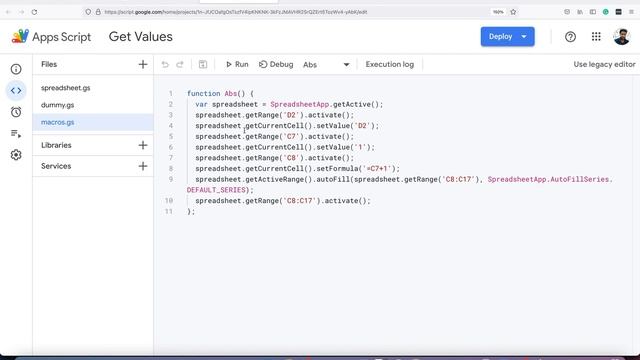This screenshot has height=360, width=640.
Task: Click the shield tracking protection icon
Action: pyautogui.click(x=88, y=12)
